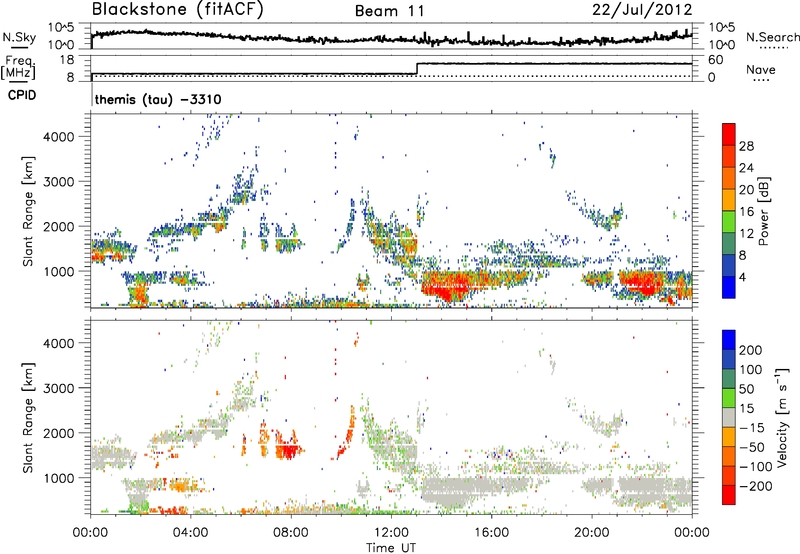800x554 pixels.
Task: Click the 'N.Sky' label
Action: pyautogui.click(x=19, y=37)
